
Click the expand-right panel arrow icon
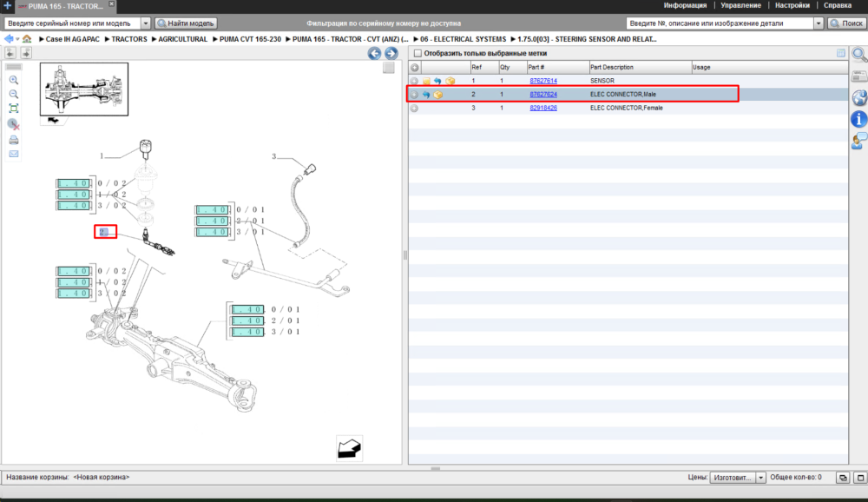point(26,53)
